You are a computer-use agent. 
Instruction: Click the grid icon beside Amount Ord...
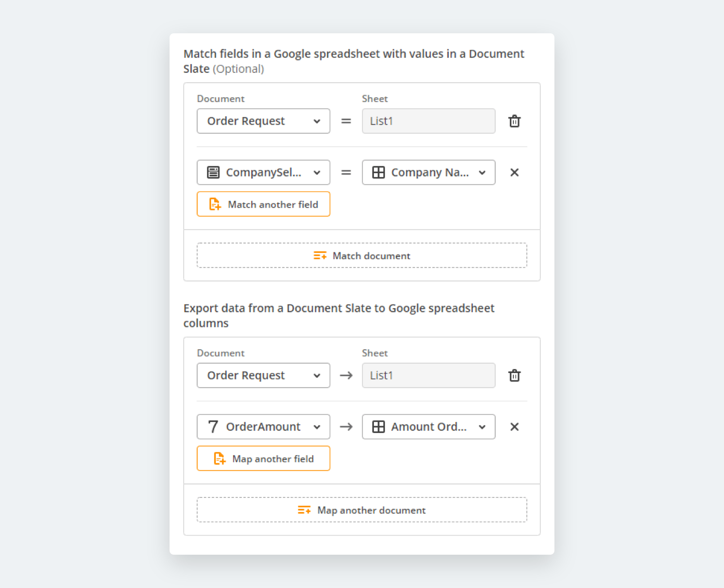coord(379,427)
